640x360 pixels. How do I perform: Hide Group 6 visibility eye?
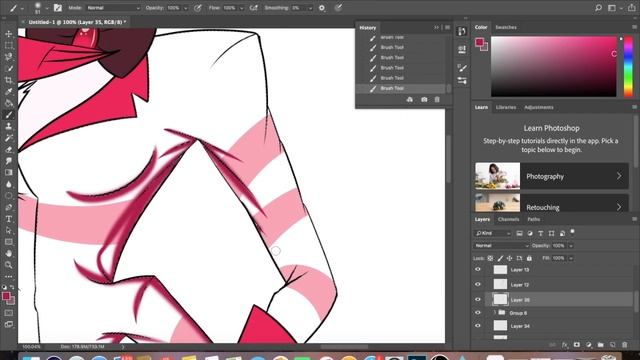[478, 313]
